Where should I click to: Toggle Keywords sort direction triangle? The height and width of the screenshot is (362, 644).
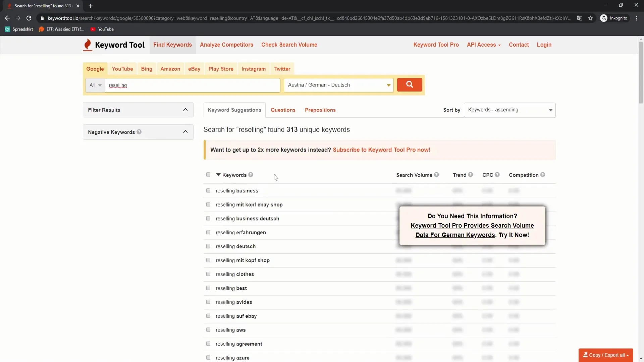click(218, 175)
